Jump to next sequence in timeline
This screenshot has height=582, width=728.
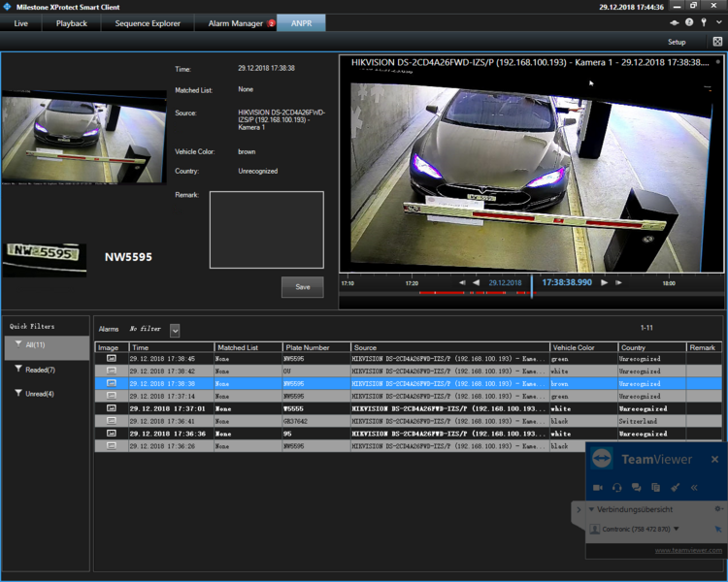tap(618, 282)
